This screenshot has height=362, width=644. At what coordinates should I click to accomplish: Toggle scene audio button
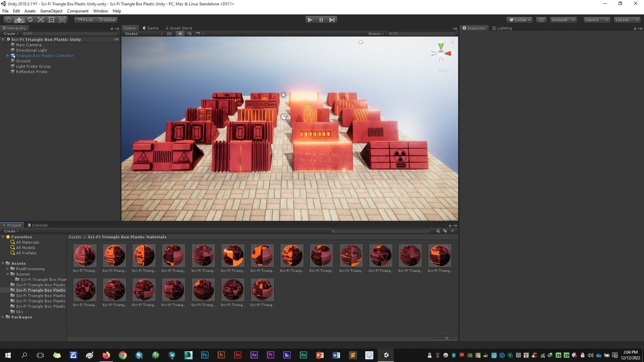(189, 34)
